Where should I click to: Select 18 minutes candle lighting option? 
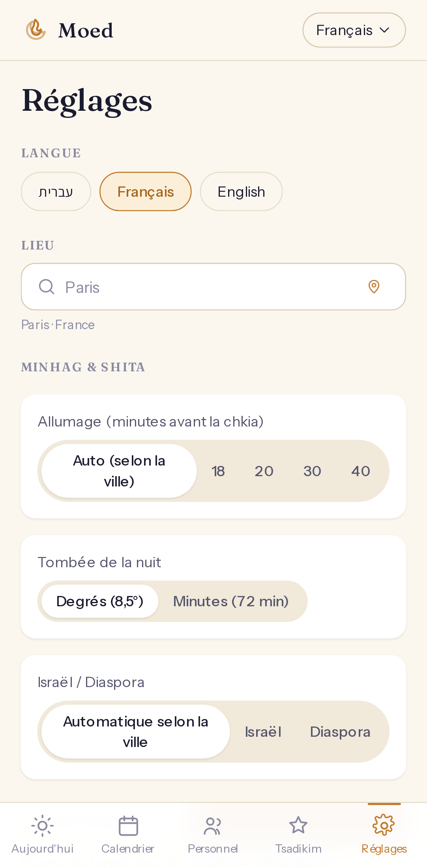click(218, 471)
